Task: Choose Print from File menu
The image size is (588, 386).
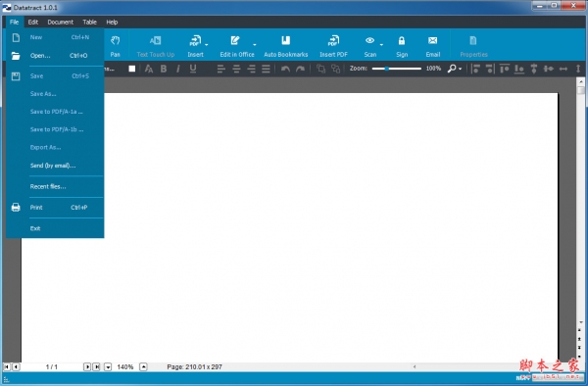Action: (55, 208)
